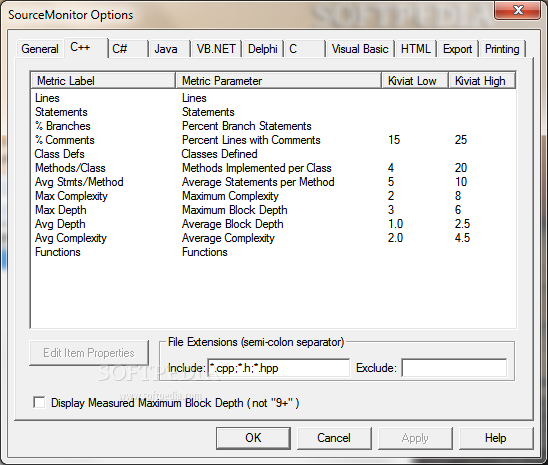The image size is (548, 465).
Task: Open the Visual Basic tab
Action: click(x=360, y=49)
